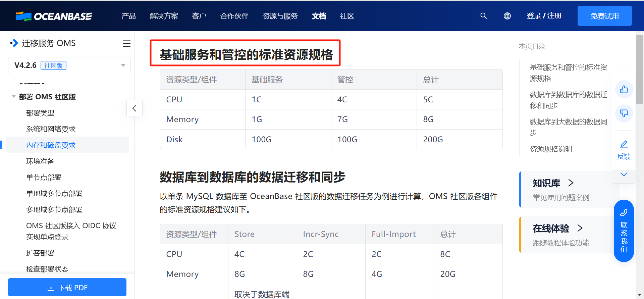Click the 免费试用 button
This screenshot has height=299, width=644.
point(604,16)
